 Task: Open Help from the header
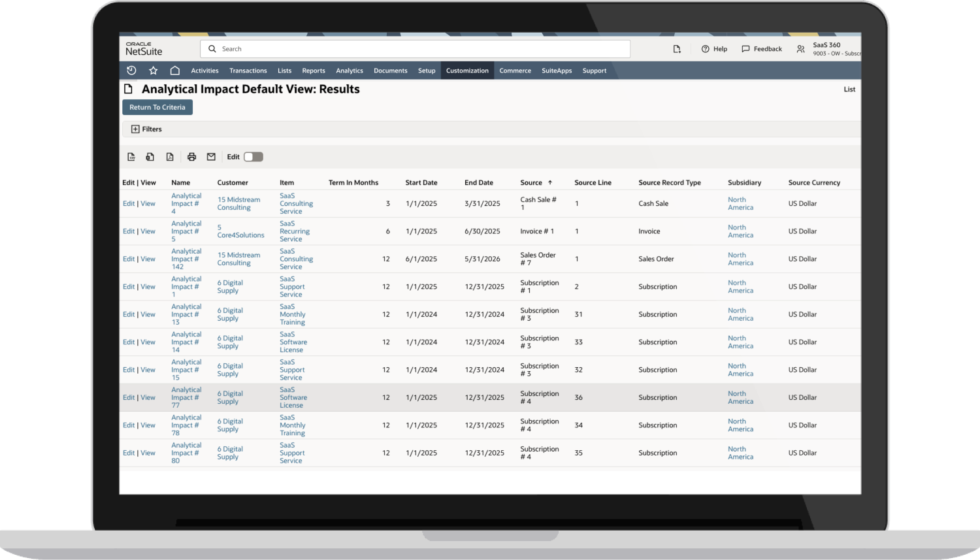click(x=714, y=49)
